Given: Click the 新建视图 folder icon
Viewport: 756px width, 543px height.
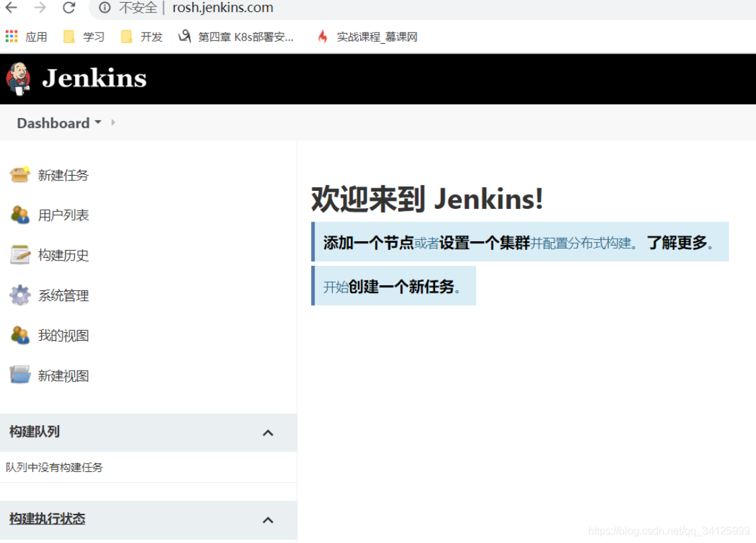Looking at the screenshot, I should click(20, 375).
